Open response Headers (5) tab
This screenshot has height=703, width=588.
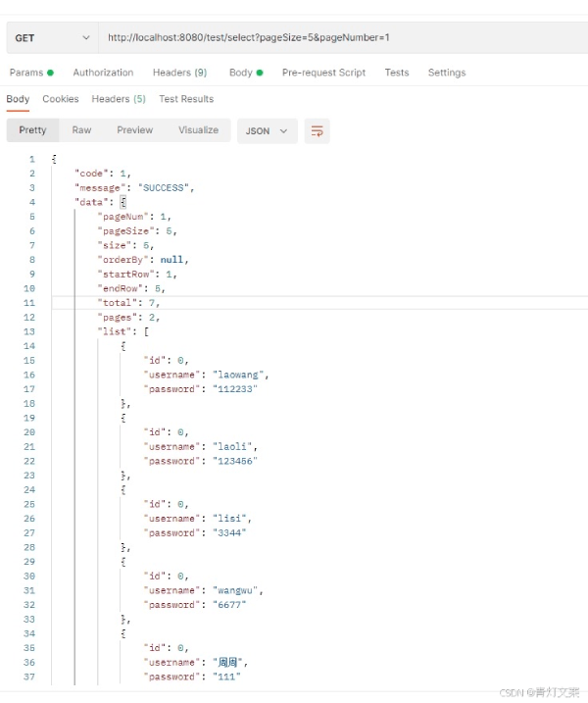pyautogui.click(x=119, y=99)
